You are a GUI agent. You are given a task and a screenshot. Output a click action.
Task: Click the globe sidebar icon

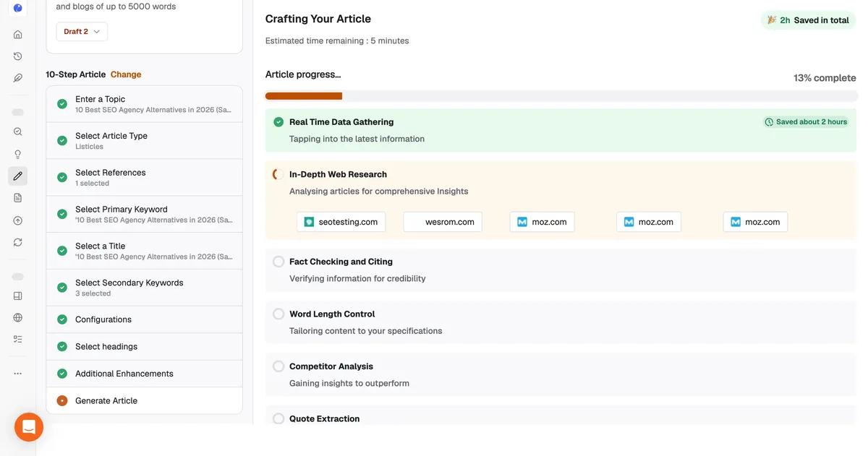[x=18, y=317]
